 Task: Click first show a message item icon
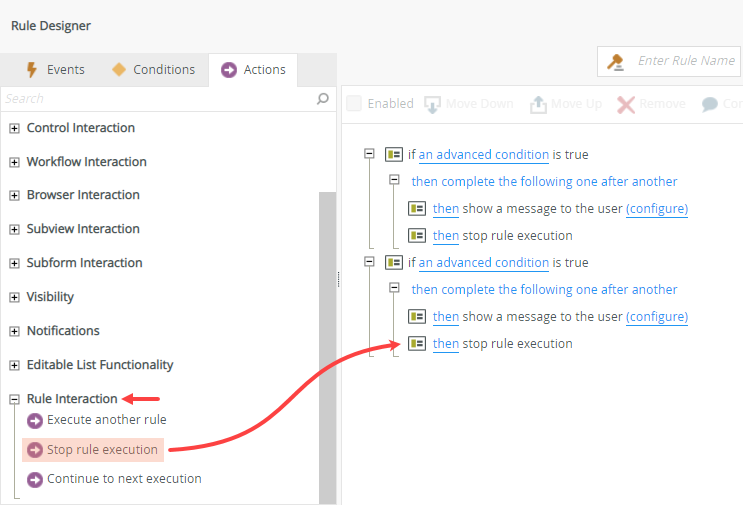(417, 208)
